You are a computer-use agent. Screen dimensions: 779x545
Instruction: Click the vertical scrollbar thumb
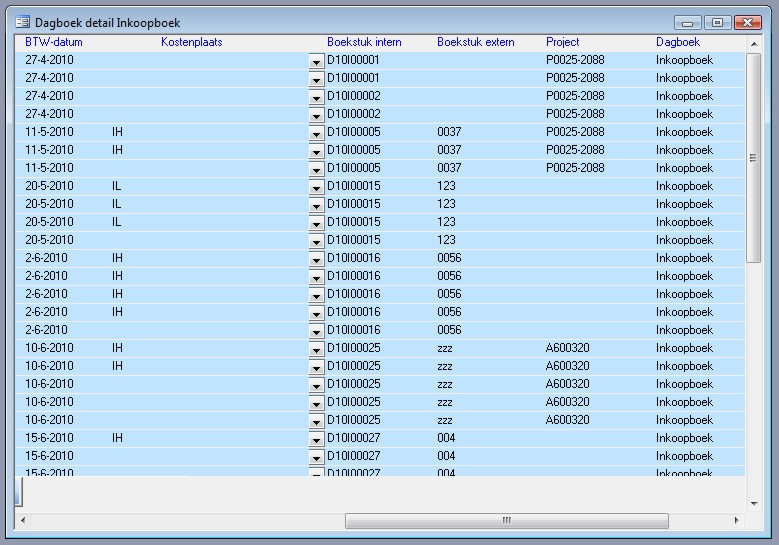(754, 158)
